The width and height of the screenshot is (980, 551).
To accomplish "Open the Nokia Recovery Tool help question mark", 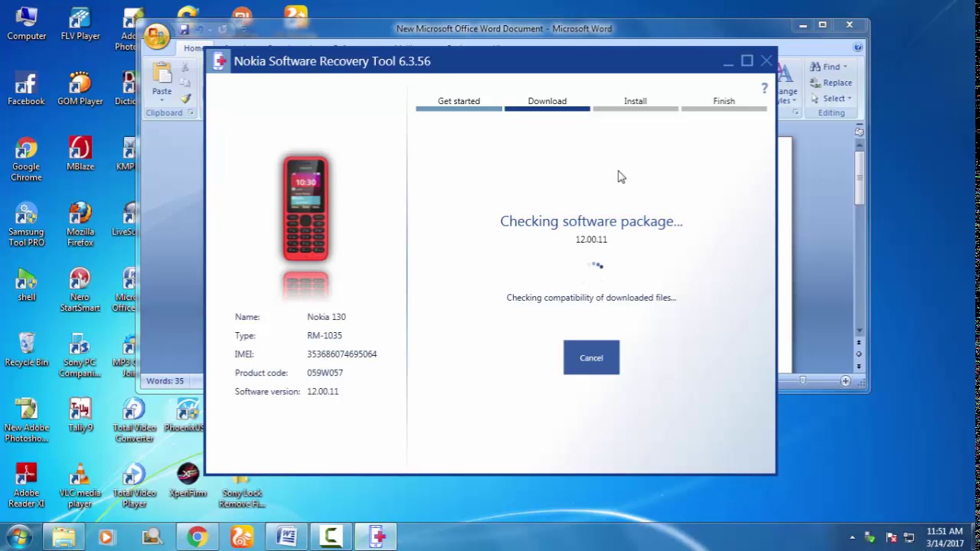I will (x=764, y=89).
